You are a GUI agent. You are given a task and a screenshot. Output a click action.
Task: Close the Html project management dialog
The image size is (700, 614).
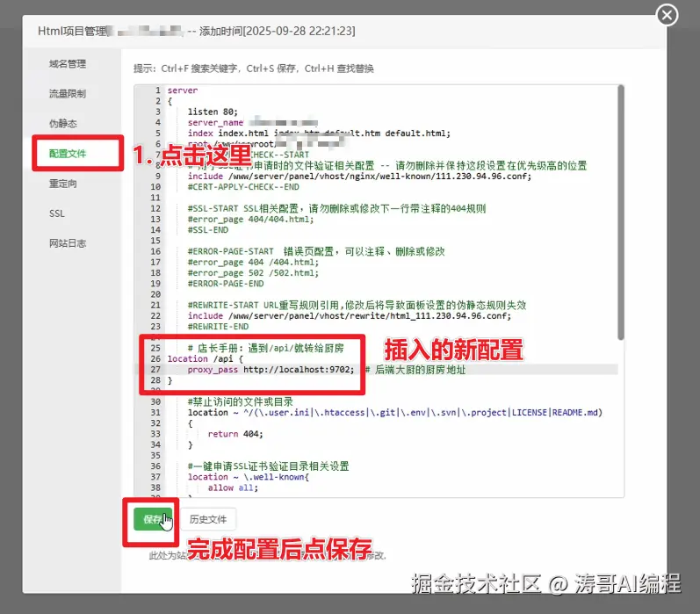coord(667,15)
